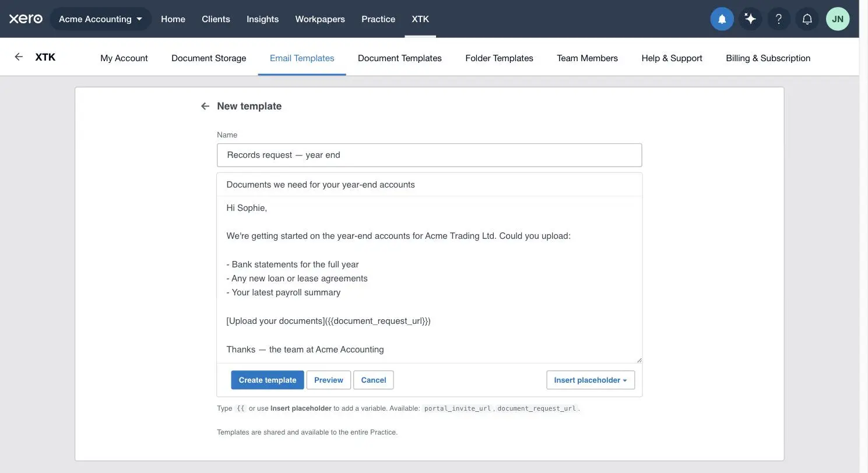This screenshot has width=868, height=473.
Task: Click the back arrow next to XTK
Action: 19,57
